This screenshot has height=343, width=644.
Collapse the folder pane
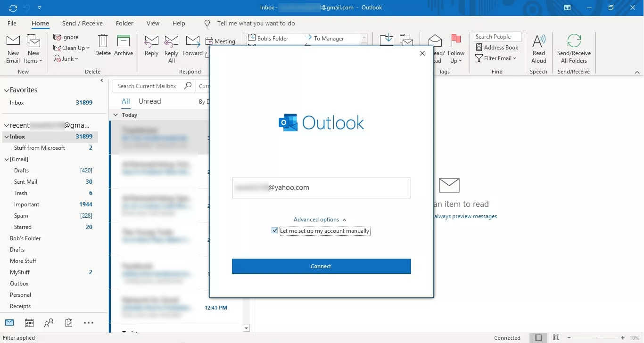pyautogui.click(x=102, y=81)
